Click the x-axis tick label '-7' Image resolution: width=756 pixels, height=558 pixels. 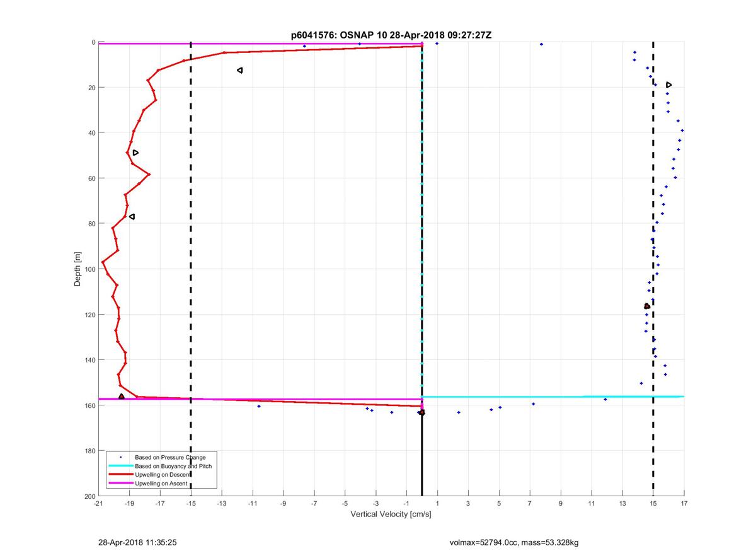(x=314, y=504)
